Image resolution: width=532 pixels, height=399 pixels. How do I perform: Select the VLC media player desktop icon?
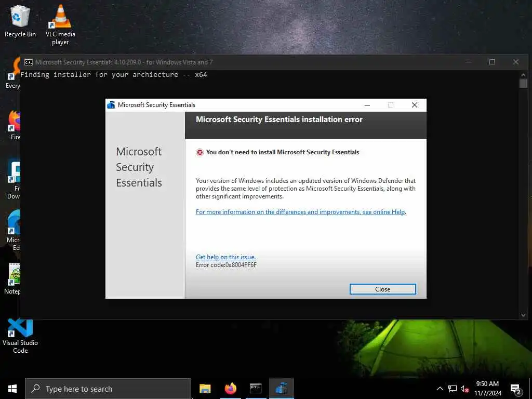click(60, 25)
